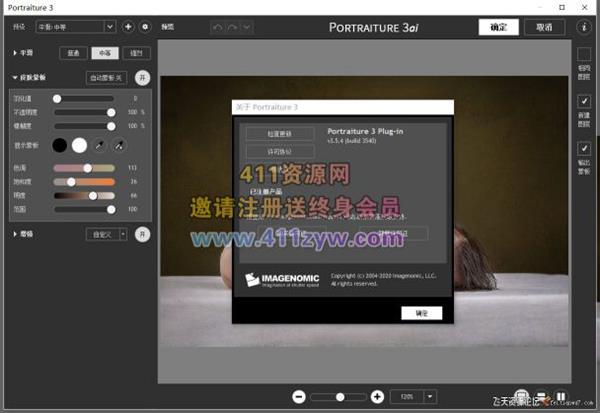Click the PORTRAITURE 3ai title text

tap(373, 28)
